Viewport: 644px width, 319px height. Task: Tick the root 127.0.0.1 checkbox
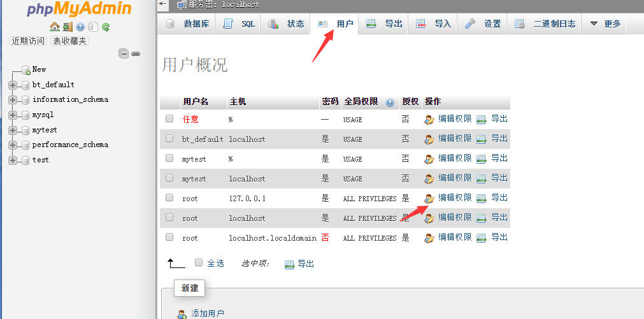[x=169, y=197]
